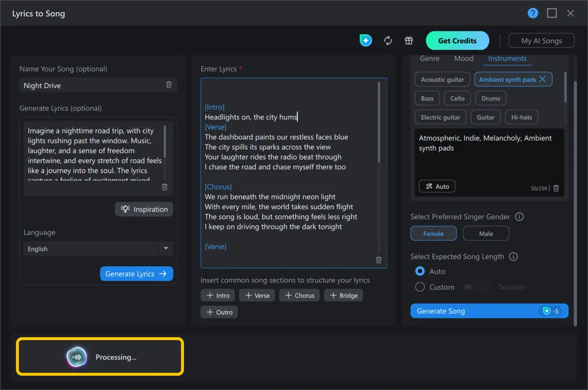588x390 pixels.
Task: Click the Generate Lyrics button
Action: (136, 274)
